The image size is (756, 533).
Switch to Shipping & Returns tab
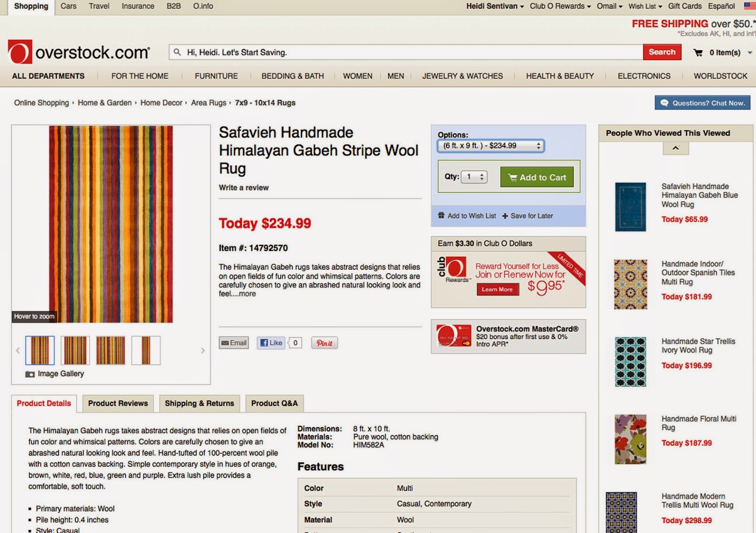coord(199,404)
